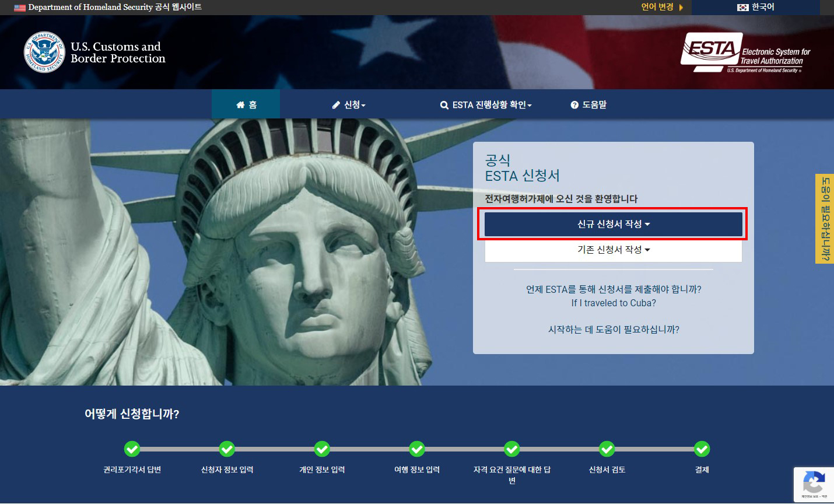Click checkmark above 자격 요건 질문
The height and width of the screenshot is (504, 834).
coord(512,449)
